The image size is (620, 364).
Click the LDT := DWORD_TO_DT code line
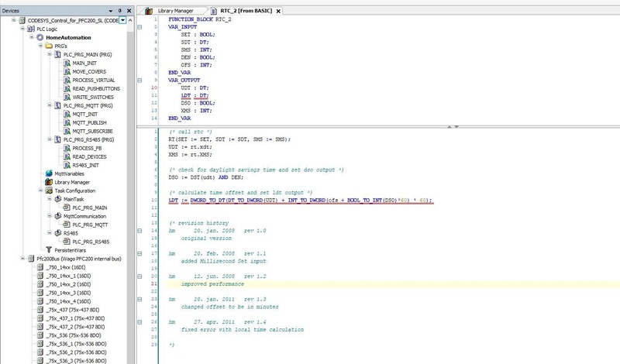pyautogui.click(x=301, y=201)
